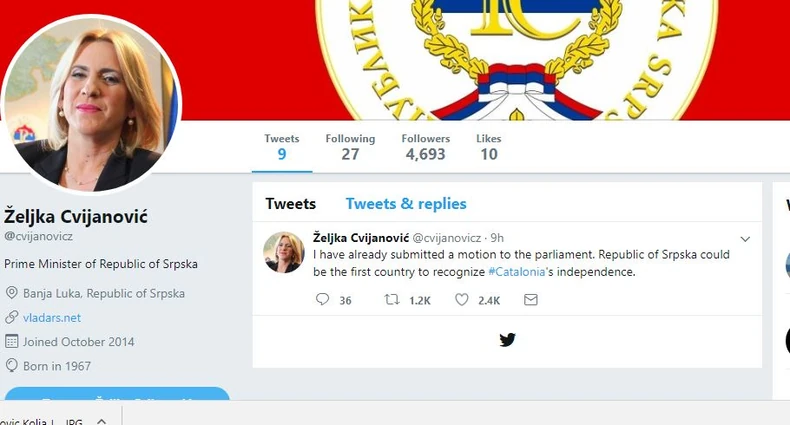Select the Tweets timeline tab

[x=290, y=204]
